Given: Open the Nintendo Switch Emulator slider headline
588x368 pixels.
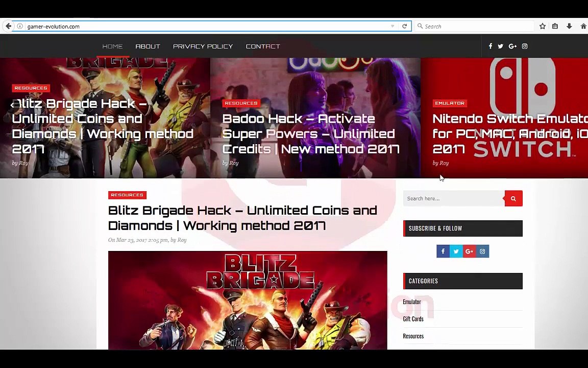Looking at the screenshot, I should [510, 134].
